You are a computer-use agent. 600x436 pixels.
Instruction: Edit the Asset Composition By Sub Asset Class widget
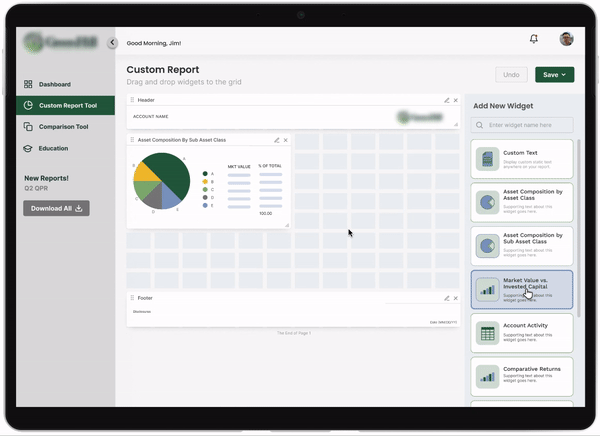(275, 140)
